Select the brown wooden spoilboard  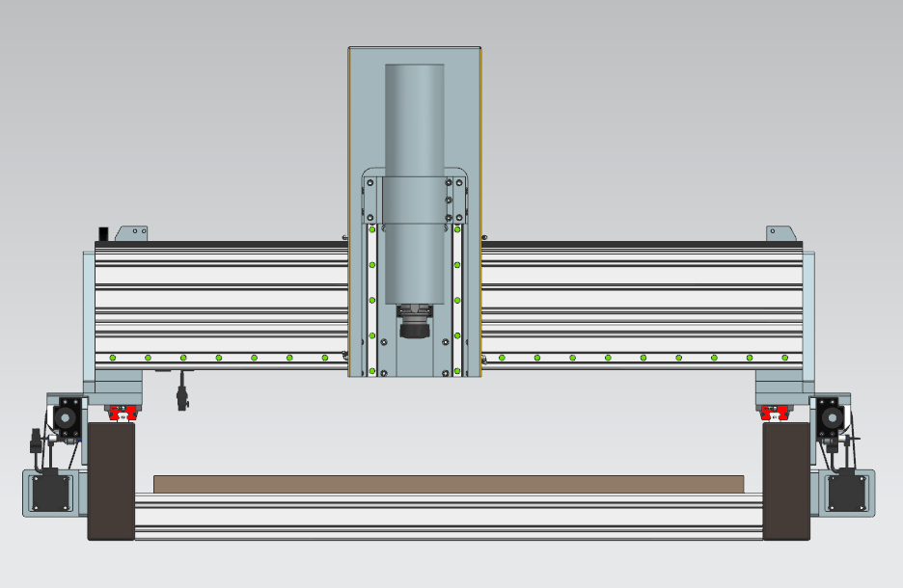[x=449, y=483]
